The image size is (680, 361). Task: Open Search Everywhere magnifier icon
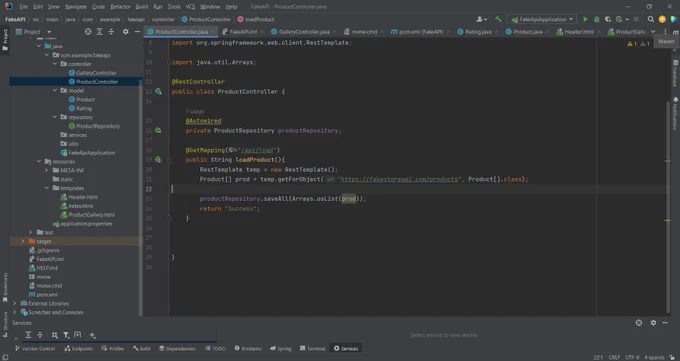tap(651, 19)
